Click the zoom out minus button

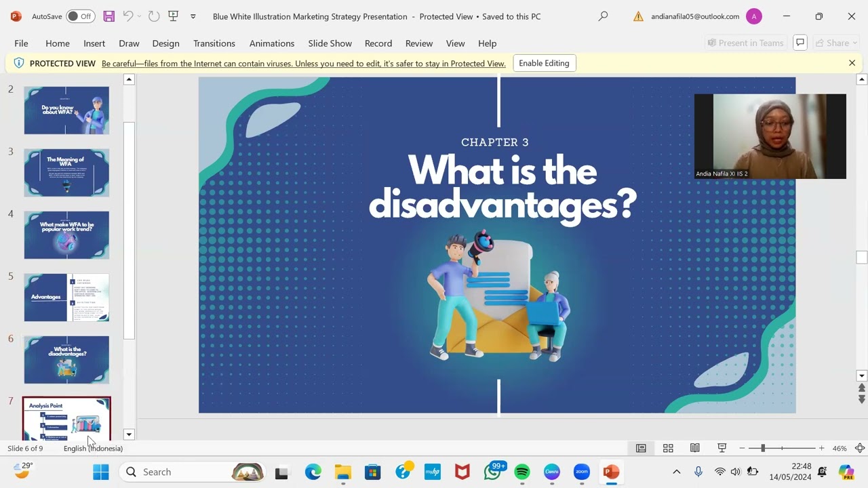[x=742, y=448]
